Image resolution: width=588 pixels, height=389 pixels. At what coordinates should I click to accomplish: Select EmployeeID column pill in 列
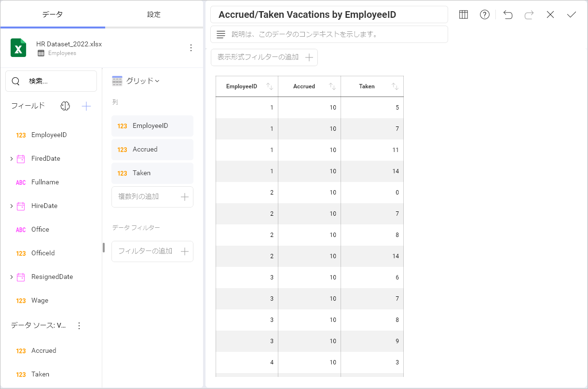point(152,126)
